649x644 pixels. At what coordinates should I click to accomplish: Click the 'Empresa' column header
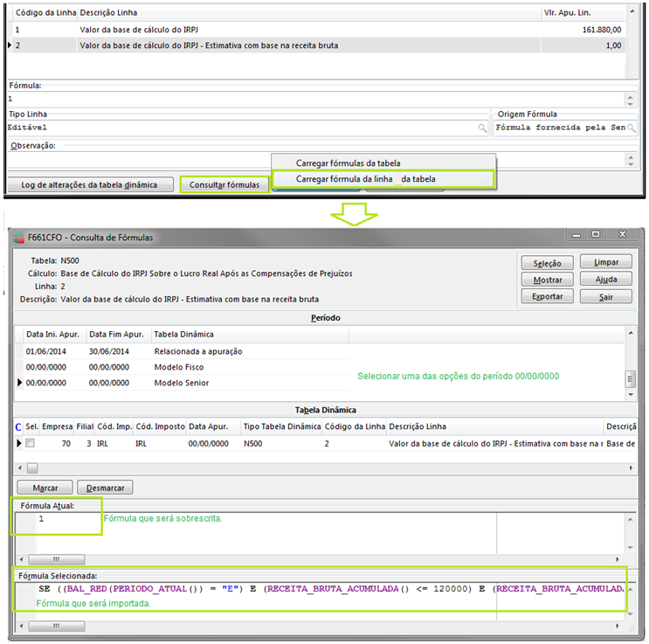[x=57, y=426]
